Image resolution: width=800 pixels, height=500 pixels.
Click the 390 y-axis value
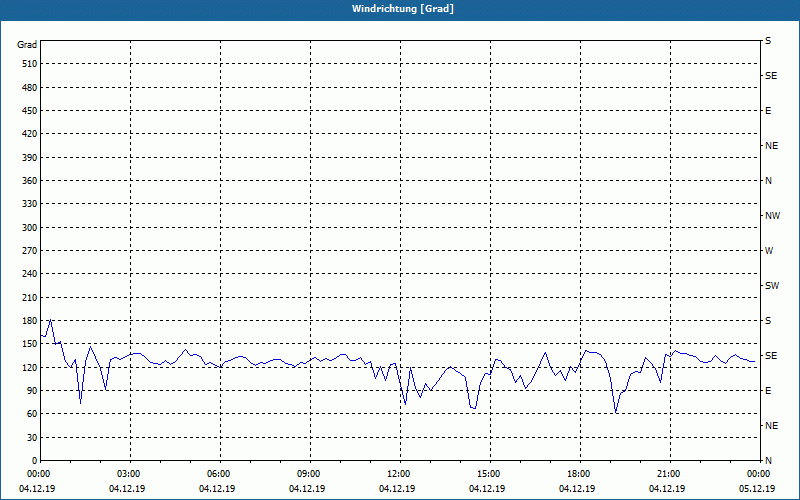pyautogui.click(x=30, y=158)
